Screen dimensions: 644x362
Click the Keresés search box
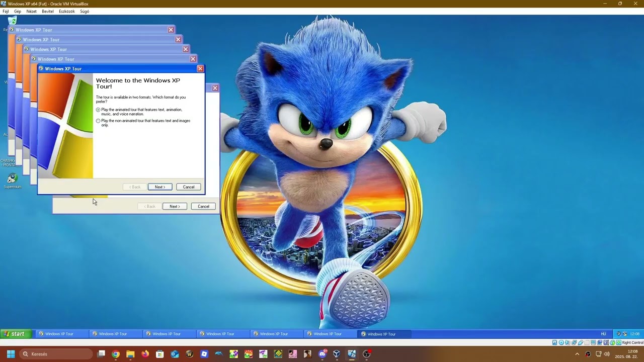click(56, 354)
